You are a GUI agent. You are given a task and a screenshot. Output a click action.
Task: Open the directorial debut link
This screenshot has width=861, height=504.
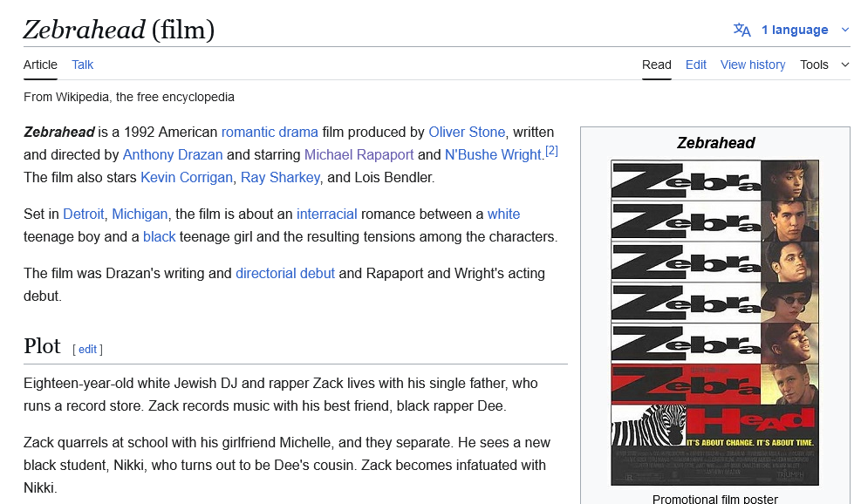(285, 274)
